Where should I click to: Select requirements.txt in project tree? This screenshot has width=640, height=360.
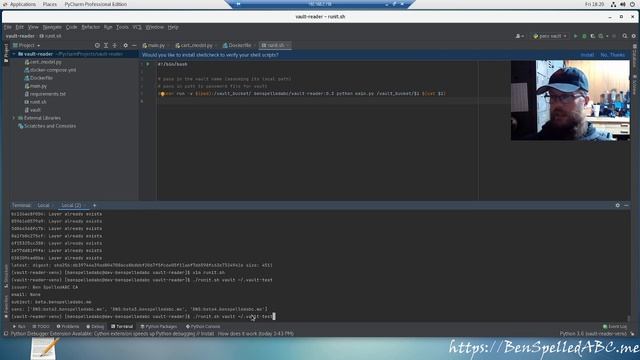(x=45, y=94)
